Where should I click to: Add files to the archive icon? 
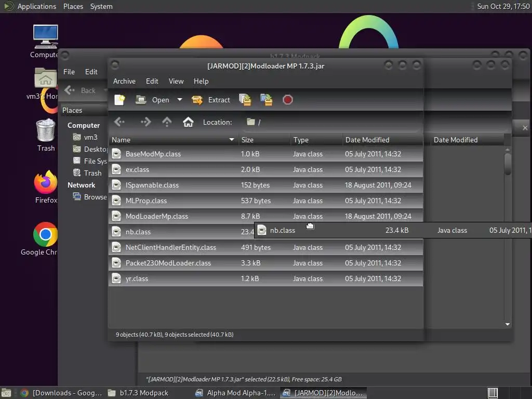[245, 100]
